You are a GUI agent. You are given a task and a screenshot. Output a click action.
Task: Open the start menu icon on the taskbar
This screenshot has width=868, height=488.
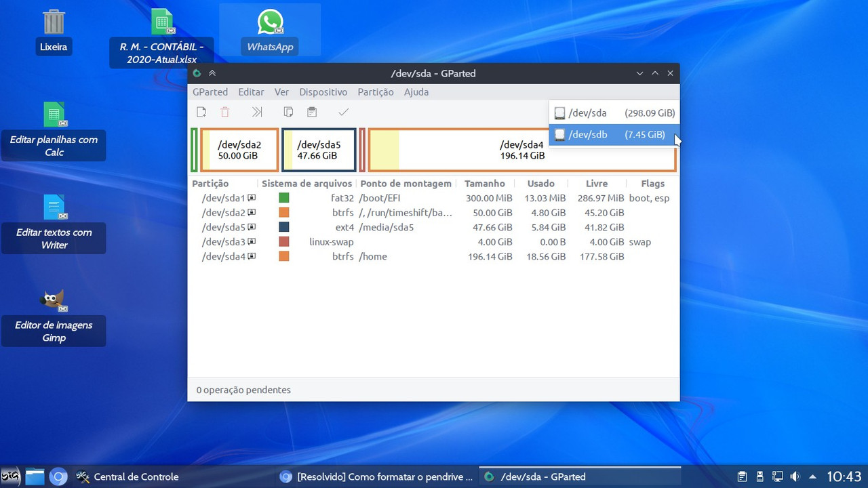(x=11, y=477)
